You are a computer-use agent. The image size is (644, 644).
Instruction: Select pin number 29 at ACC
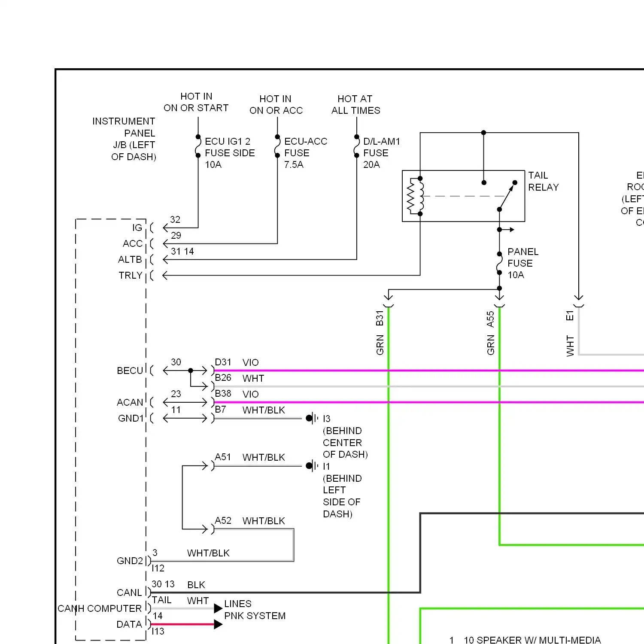[x=176, y=235]
